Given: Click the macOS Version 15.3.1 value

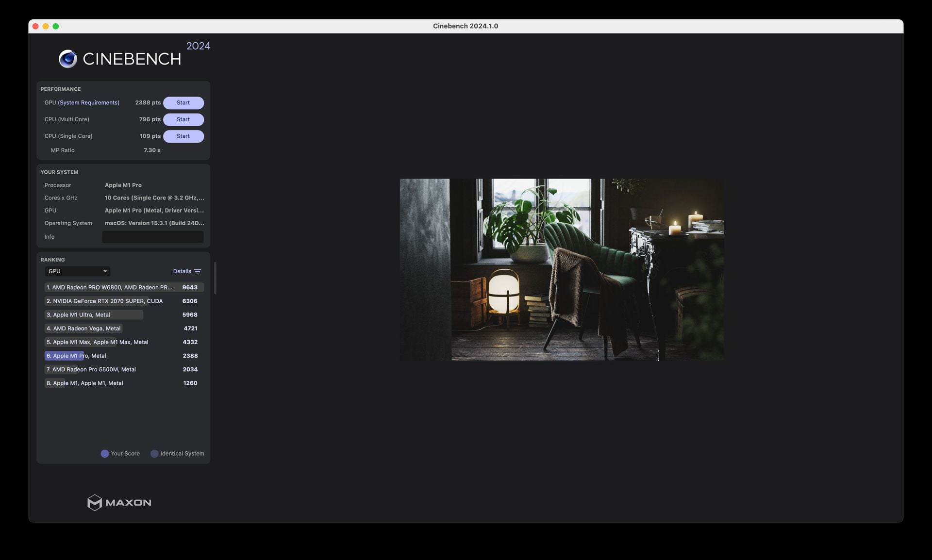Looking at the screenshot, I should [154, 223].
